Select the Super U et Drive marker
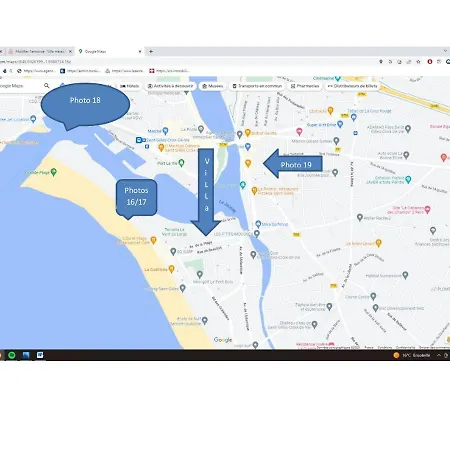 click(x=340, y=124)
